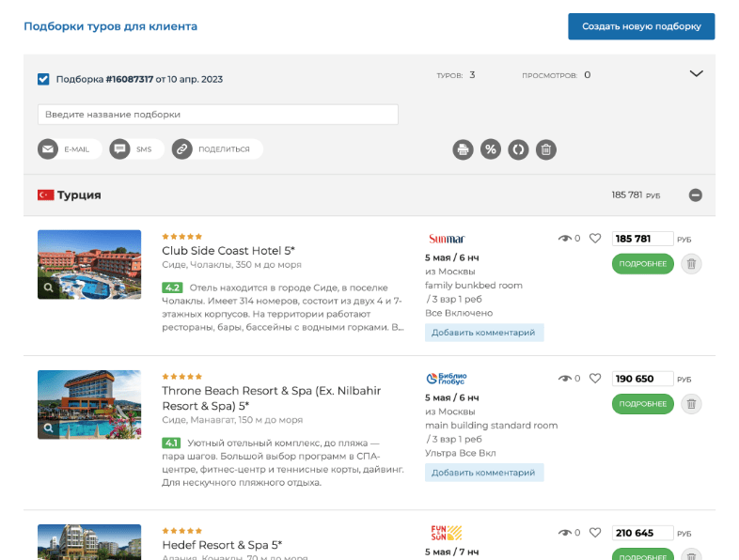739x560 pixels.
Task: Add comment to Throne Beach Resort tour
Action: click(484, 473)
